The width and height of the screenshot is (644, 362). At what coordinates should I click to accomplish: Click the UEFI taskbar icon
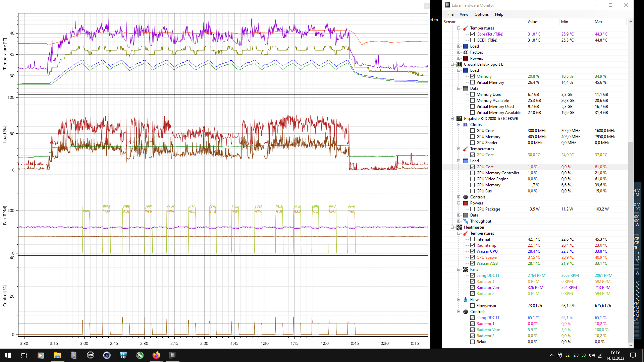tap(90, 355)
